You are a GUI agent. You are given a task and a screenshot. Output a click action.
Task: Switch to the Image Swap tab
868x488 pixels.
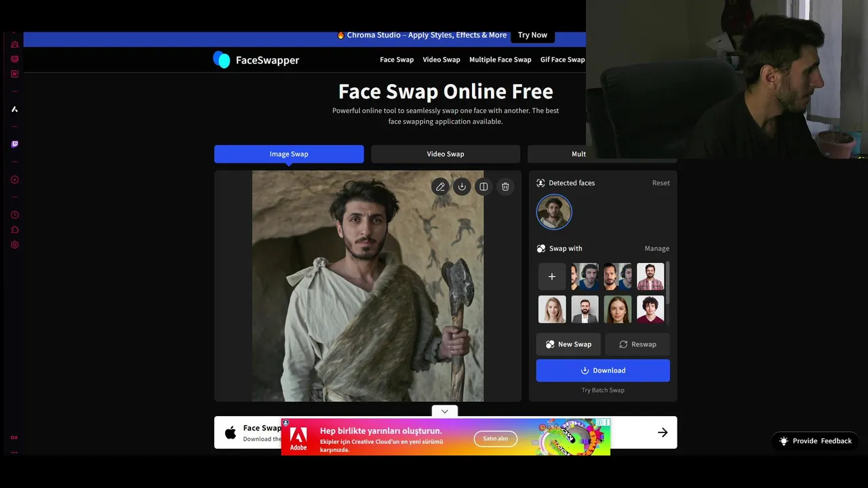coord(289,154)
